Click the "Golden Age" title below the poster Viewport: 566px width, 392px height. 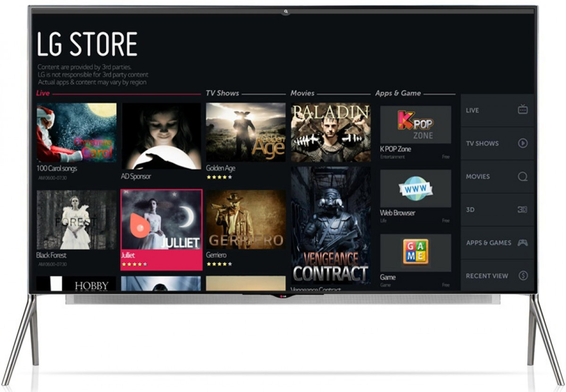[220, 168]
